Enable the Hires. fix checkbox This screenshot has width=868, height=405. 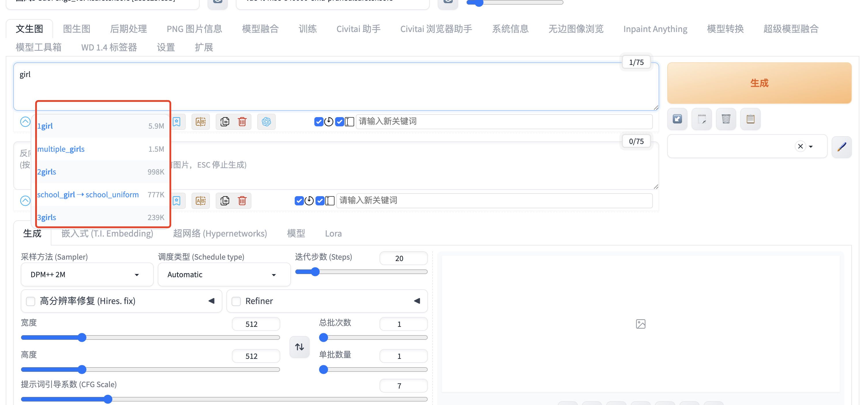click(x=31, y=301)
